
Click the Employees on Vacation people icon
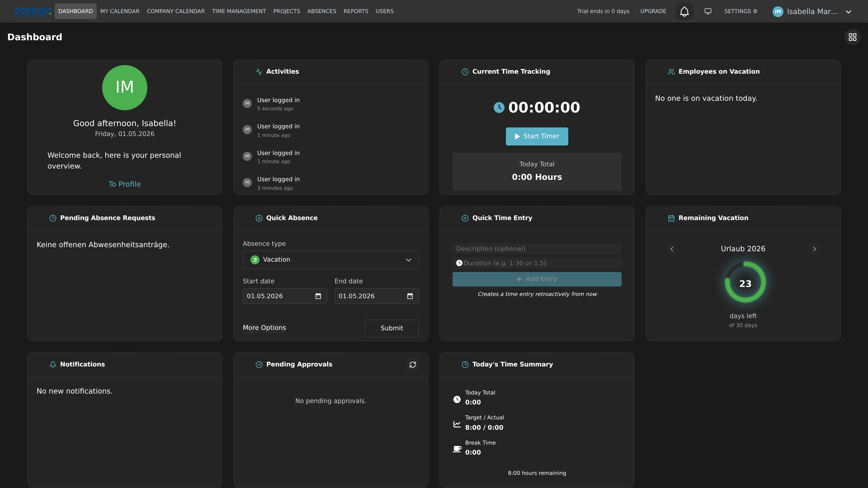671,72
